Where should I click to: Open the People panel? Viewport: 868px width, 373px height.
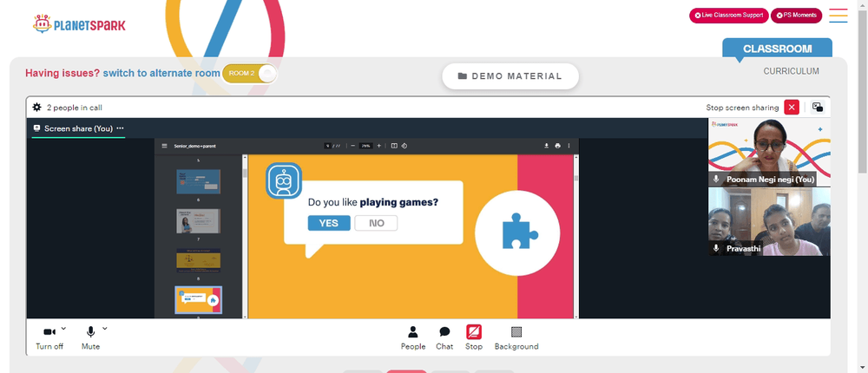pyautogui.click(x=413, y=338)
